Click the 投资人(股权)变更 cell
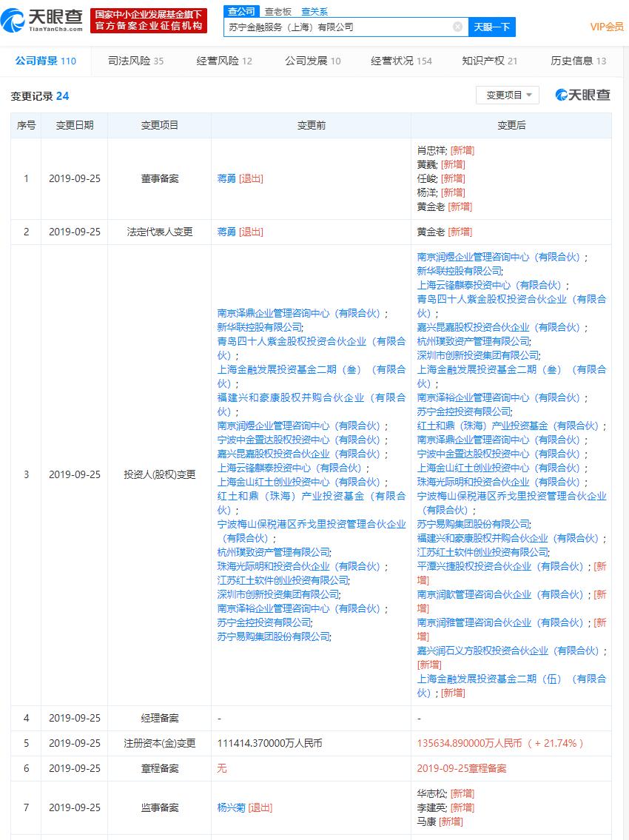The height and width of the screenshot is (840, 629). pos(160,474)
